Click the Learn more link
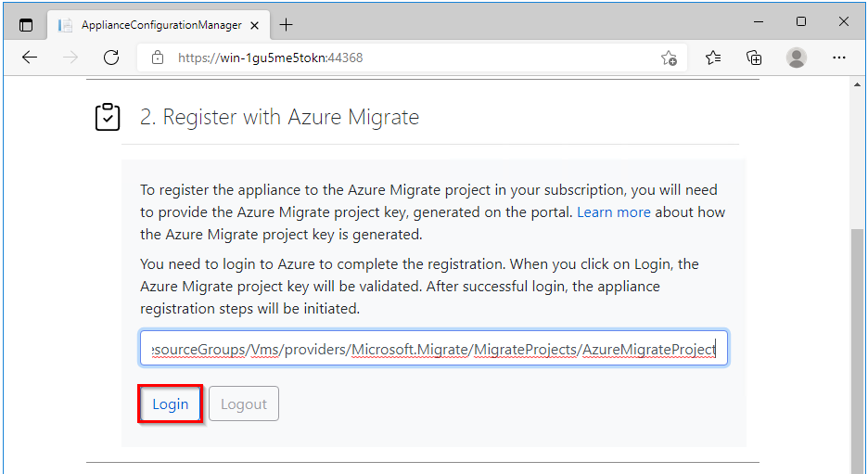868x474 pixels. (x=613, y=212)
